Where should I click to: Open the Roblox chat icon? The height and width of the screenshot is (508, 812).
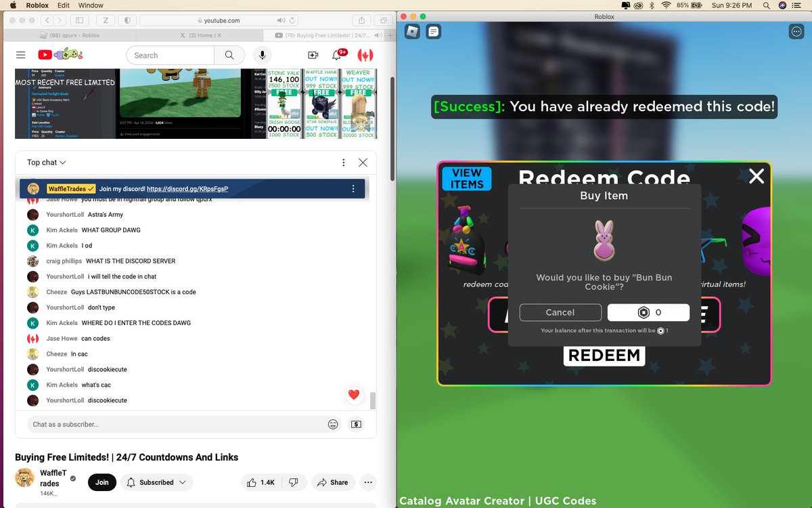[x=434, y=31]
